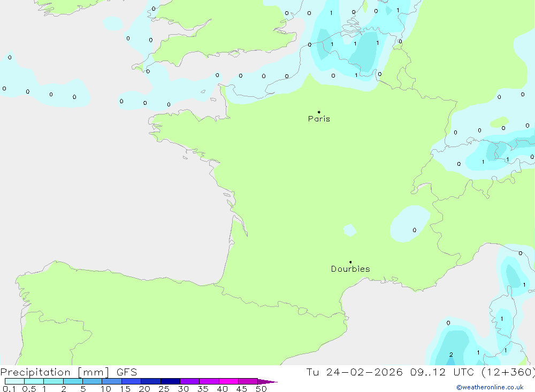Click the Dourbies city label
The image size is (535, 392).
point(350,269)
